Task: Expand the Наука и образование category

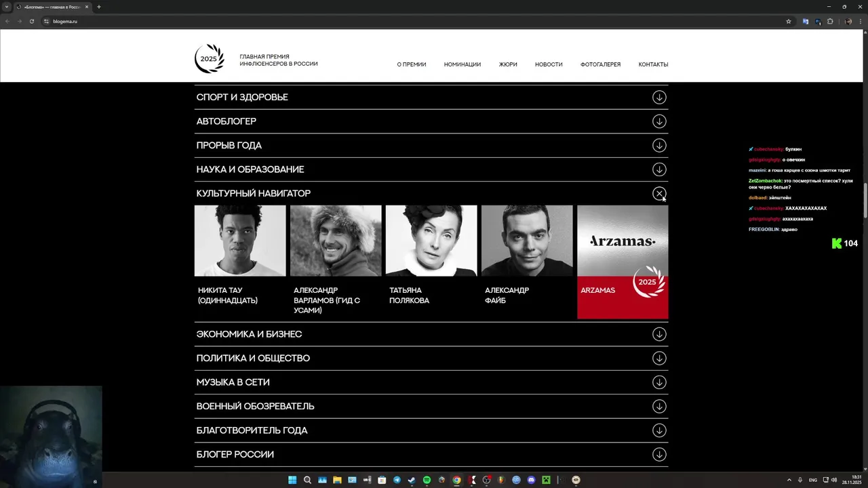Action: tap(659, 169)
